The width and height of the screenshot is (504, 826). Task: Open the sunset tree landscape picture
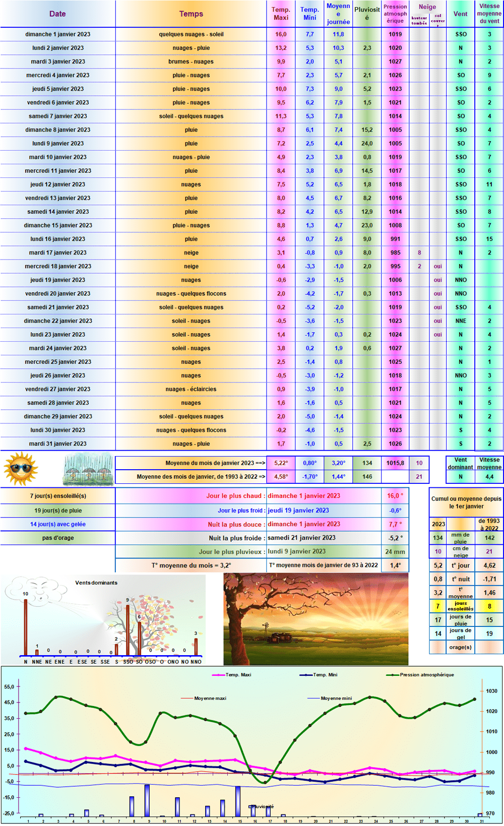pyautogui.click(x=316, y=619)
